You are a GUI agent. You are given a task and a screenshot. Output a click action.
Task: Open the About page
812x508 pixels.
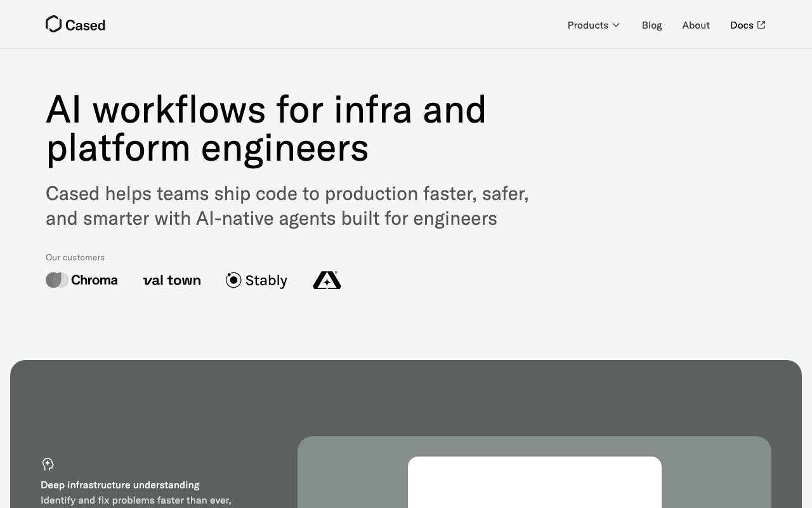[x=696, y=25]
